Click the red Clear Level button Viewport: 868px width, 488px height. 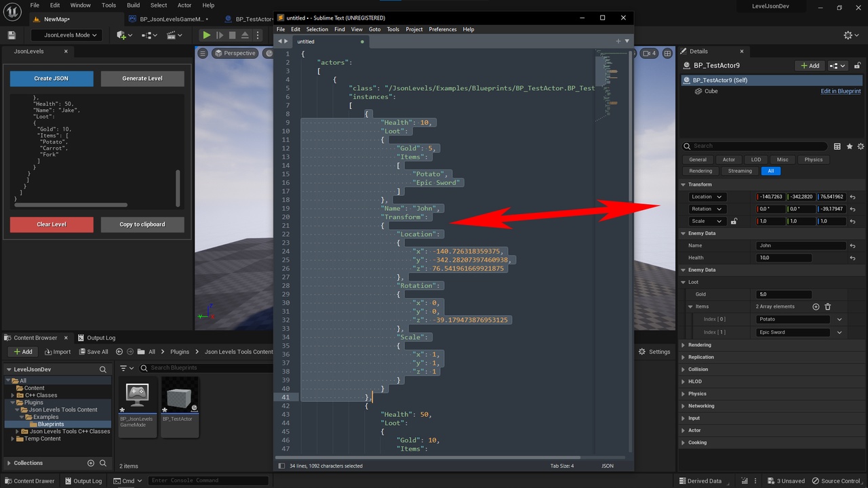(x=52, y=224)
